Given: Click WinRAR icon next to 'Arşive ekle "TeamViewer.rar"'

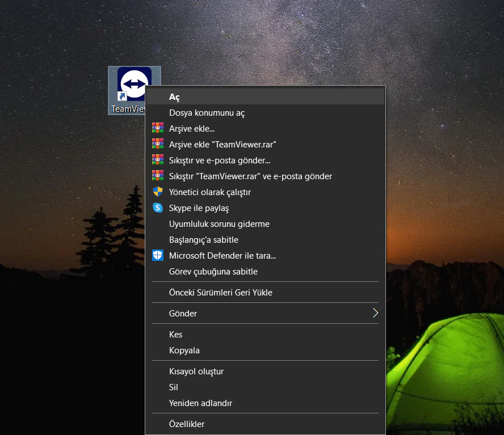Looking at the screenshot, I should 158,145.
